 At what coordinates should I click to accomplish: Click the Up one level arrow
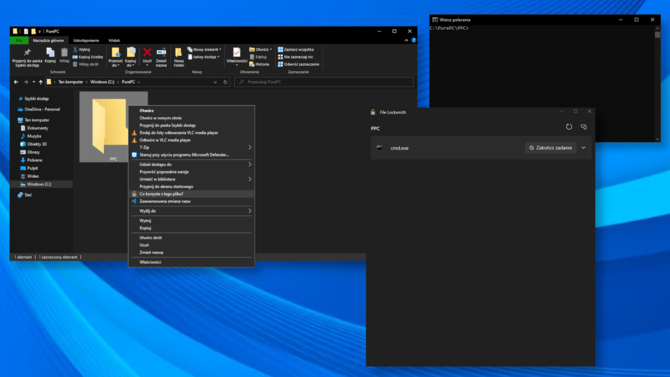(x=41, y=82)
